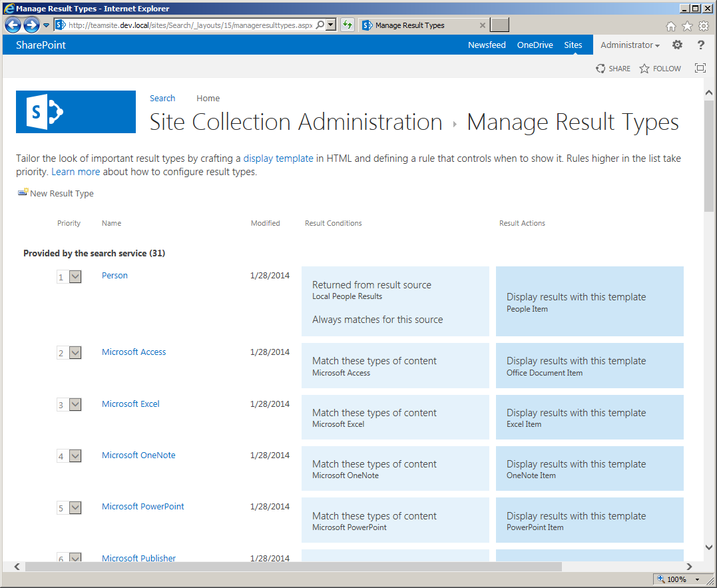The width and height of the screenshot is (717, 588).
Task: Click the horizontal scrollbar right arrow
Action: click(689, 567)
